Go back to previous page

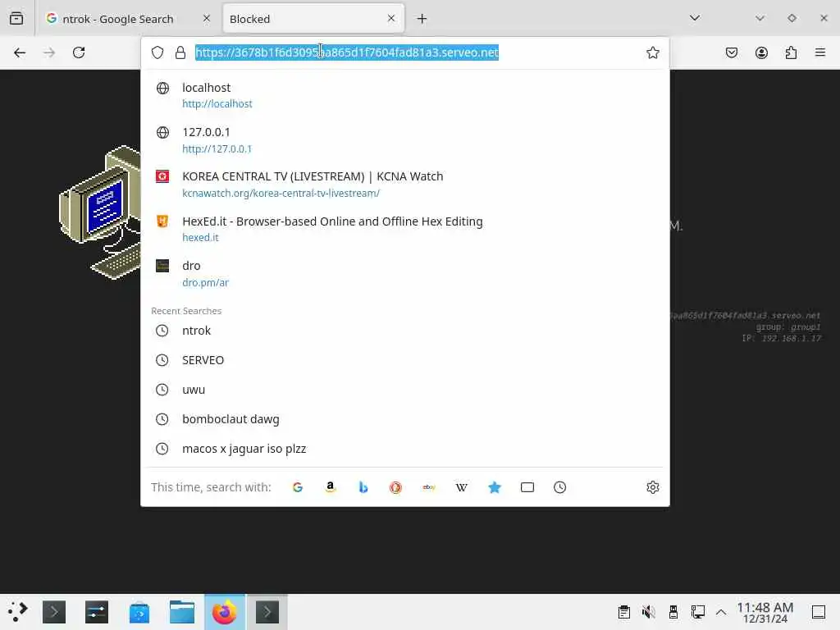click(20, 52)
